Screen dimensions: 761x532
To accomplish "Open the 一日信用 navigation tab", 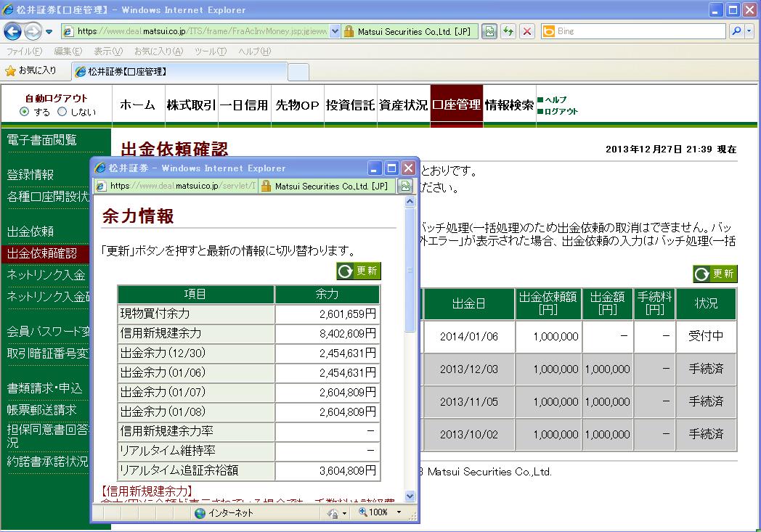I will click(x=244, y=105).
